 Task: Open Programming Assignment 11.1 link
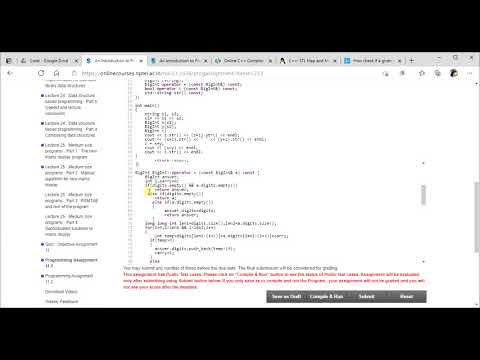(x=70, y=263)
